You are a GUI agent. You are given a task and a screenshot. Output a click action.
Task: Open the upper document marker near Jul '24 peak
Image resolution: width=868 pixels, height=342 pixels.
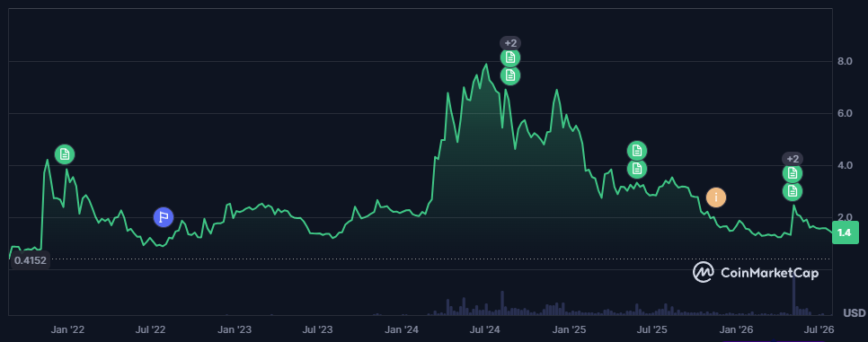[x=510, y=57]
